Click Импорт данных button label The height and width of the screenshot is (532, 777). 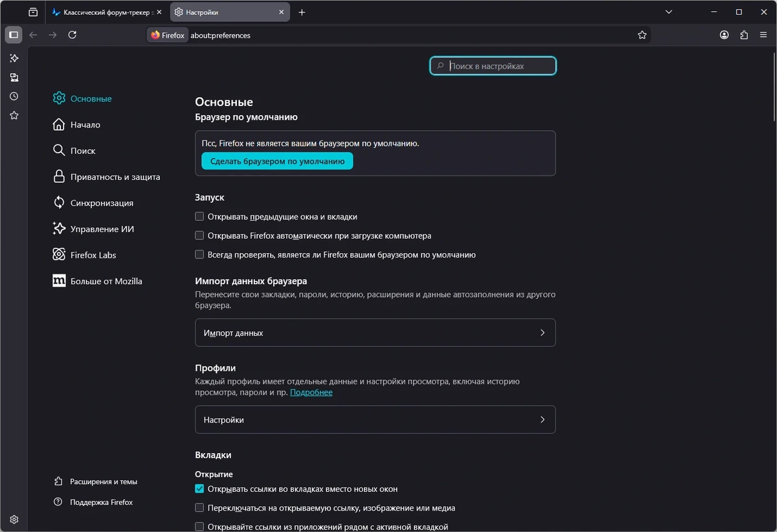(233, 333)
